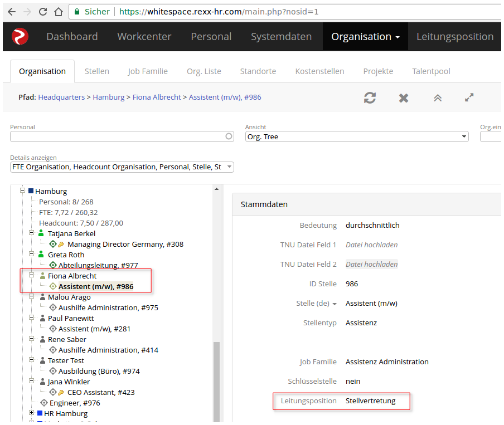The image size is (504, 425).
Task: Follow the Fiona Albrecht breadcrumb link
Action: [157, 97]
